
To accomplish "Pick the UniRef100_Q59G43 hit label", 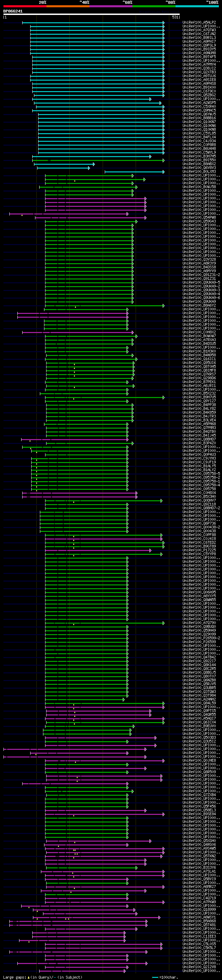I will (199, 222).
